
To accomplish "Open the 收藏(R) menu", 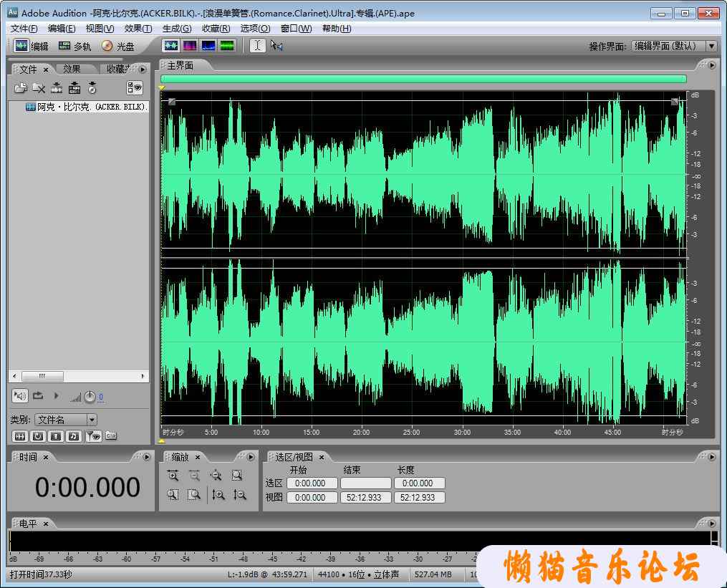I will click(216, 29).
